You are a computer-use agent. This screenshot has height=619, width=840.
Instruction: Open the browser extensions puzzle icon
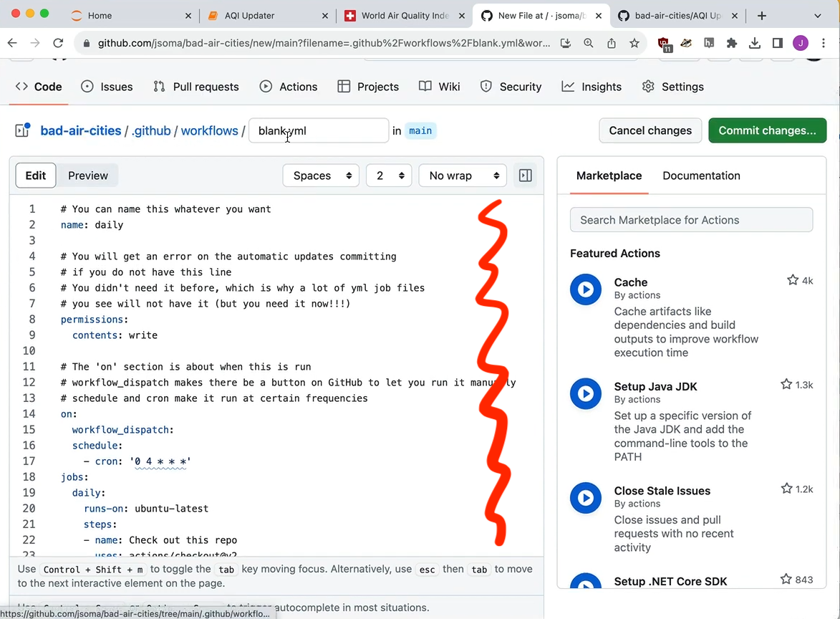tap(731, 44)
